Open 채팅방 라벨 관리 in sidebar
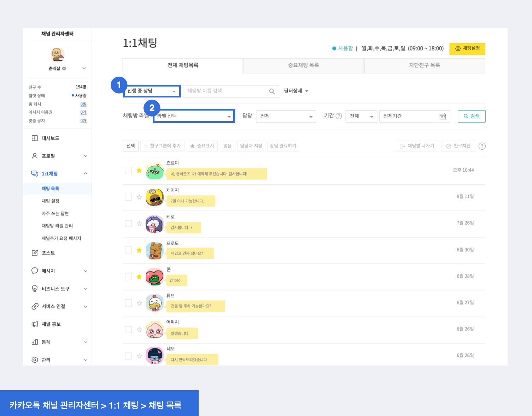The image size is (532, 416). [57, 226]
